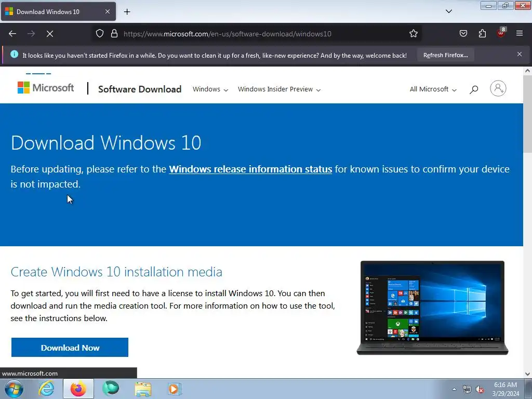Go back using the browser back arrow

pyautogui.click(x=12, y=34)
